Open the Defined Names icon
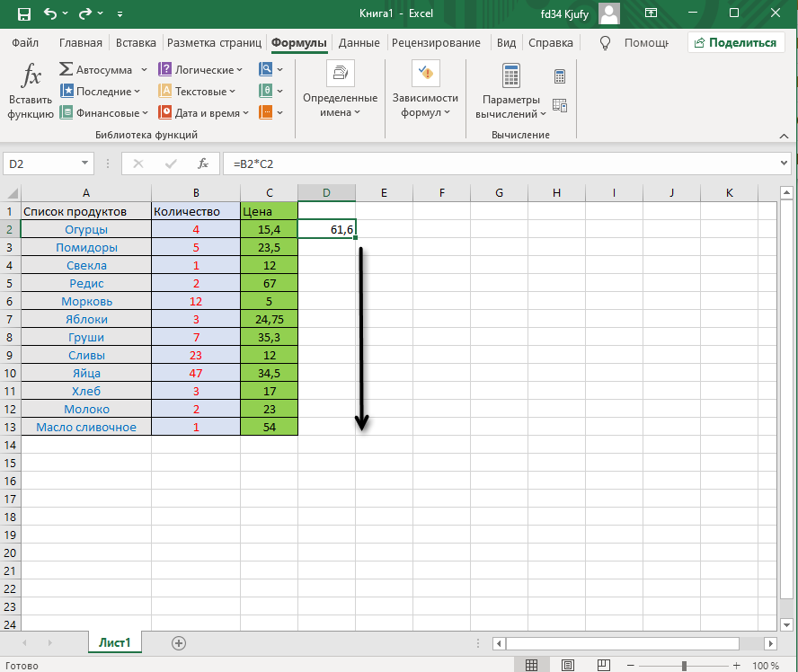This screenshot has height=672, width=798. (x=340, y=92)
